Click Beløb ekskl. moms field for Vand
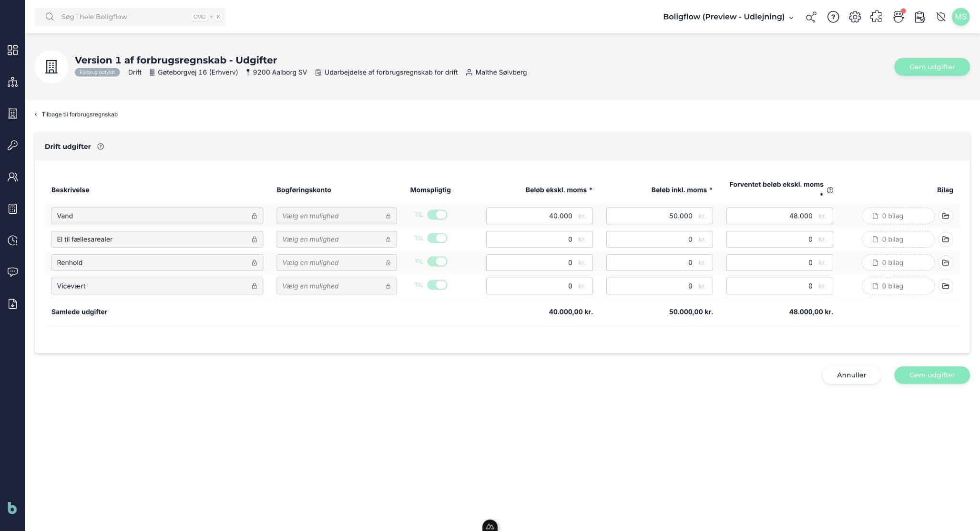This screenshot has height=531, width=980. [540, 216]
